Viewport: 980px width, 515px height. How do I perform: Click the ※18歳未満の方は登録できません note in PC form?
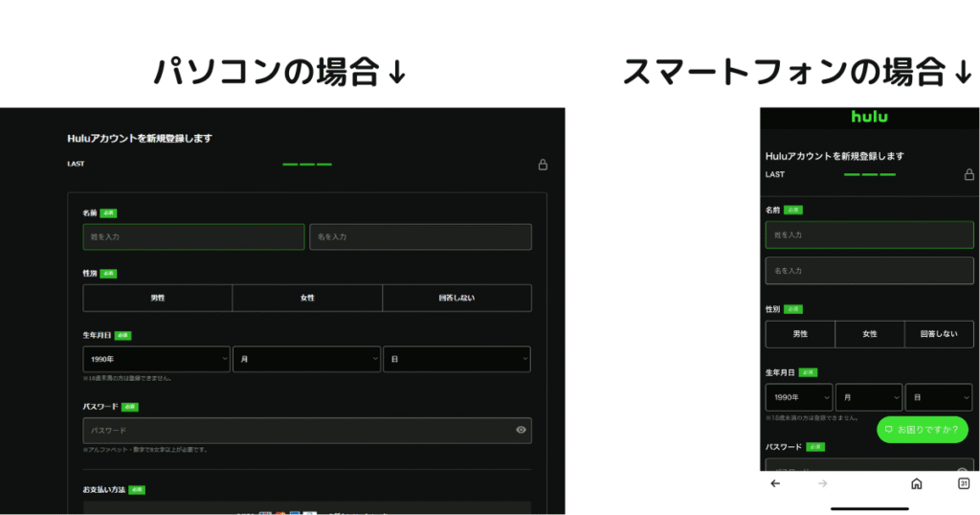click(x=127, y=378)
